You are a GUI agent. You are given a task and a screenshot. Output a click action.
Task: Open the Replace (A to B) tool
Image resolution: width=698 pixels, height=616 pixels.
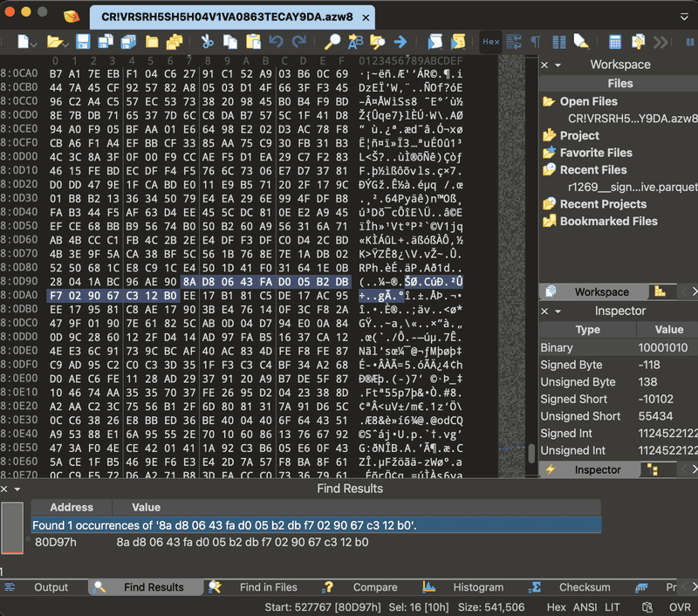(355, 42)
